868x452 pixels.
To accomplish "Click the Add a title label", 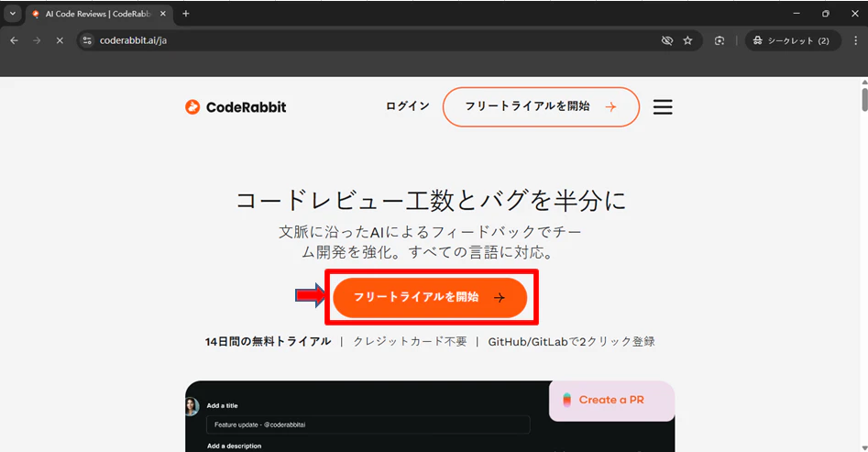I will (x=222, y=405).
